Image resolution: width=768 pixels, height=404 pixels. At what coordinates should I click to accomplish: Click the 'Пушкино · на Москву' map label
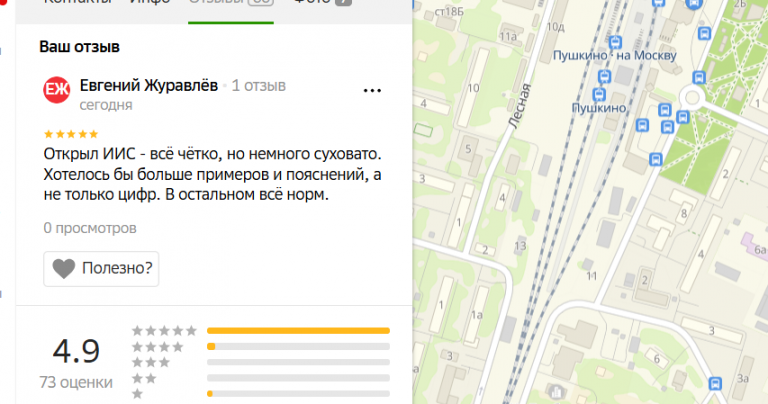tap(615, 56)
